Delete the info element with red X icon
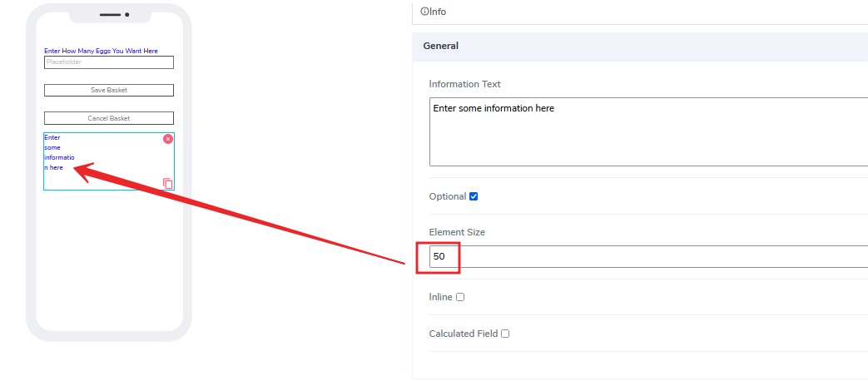The height and width of the screenshot is (381, 868). point(168,139)
